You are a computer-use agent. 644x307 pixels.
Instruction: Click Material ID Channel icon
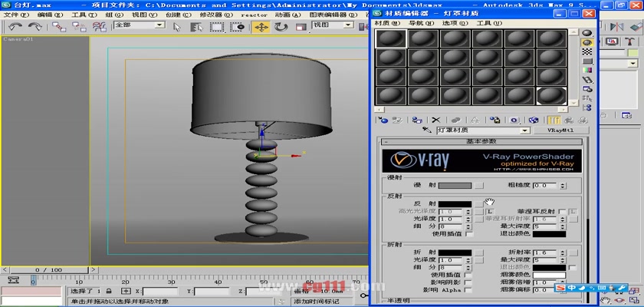point(514,120)
